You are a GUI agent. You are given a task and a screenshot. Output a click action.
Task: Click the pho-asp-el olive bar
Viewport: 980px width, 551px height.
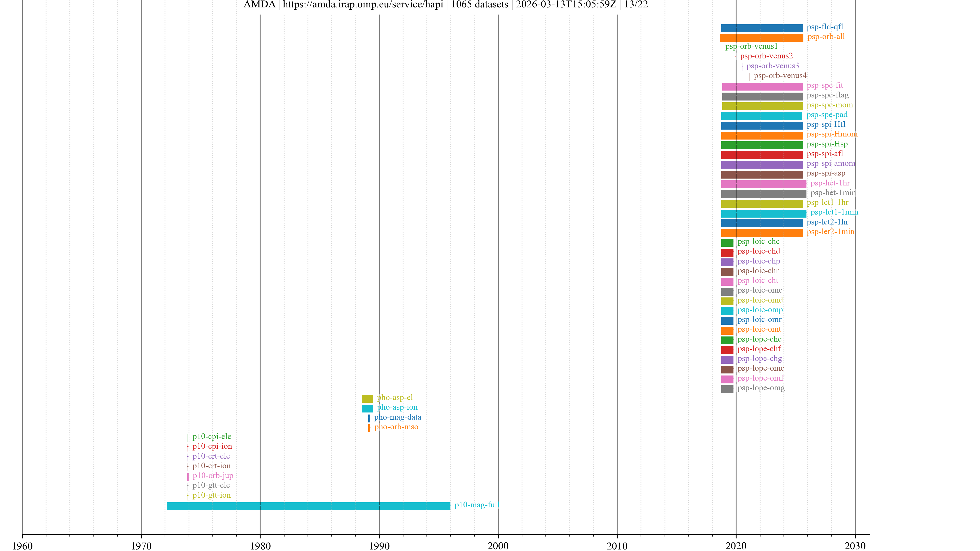367,398
